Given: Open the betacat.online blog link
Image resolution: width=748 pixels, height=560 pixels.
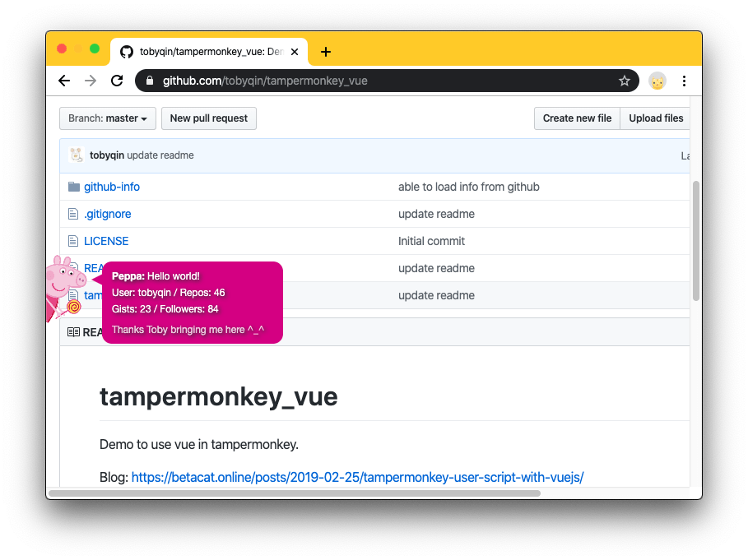Looking at the screenshot, I should pyautogui.click(x=357, y=477).
